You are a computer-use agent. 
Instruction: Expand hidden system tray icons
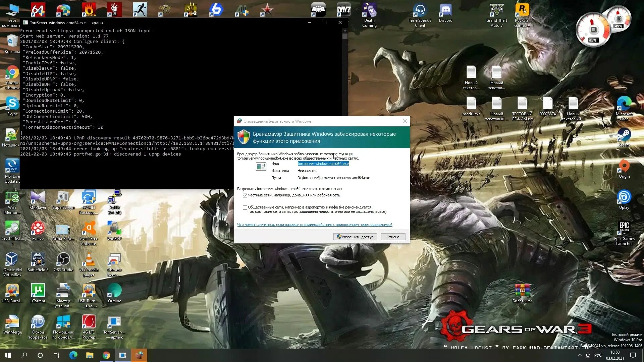(580, 355)
